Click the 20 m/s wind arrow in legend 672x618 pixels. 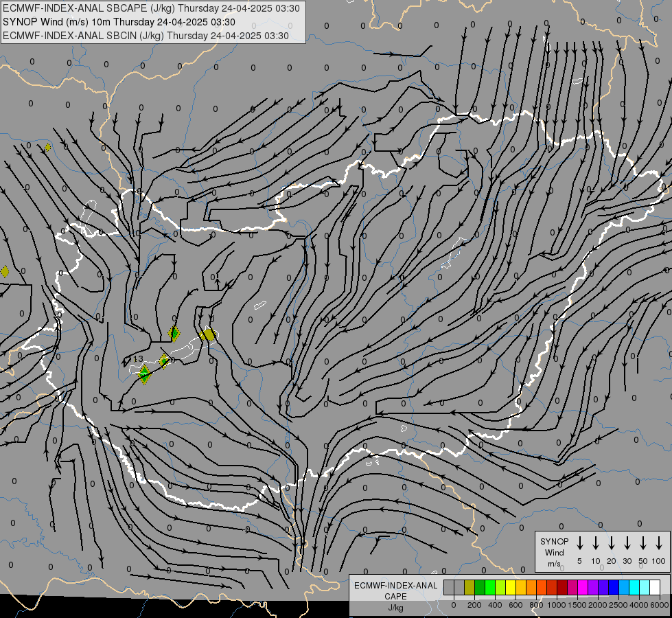click(x=611, y=543)
